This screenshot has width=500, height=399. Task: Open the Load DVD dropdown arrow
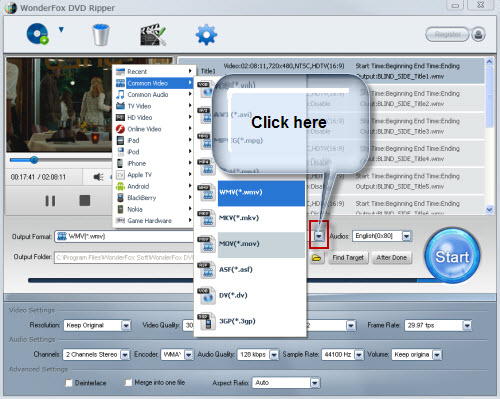point(61,30)
